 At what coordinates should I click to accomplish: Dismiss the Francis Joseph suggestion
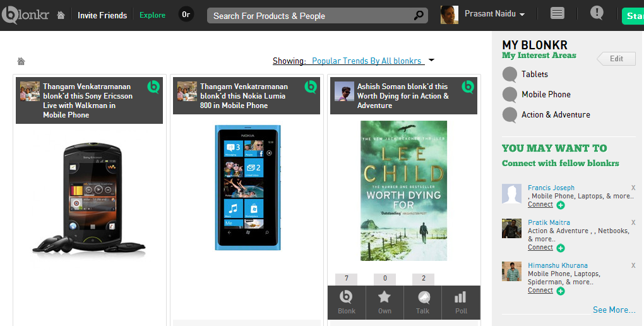[x=633, y=188]
